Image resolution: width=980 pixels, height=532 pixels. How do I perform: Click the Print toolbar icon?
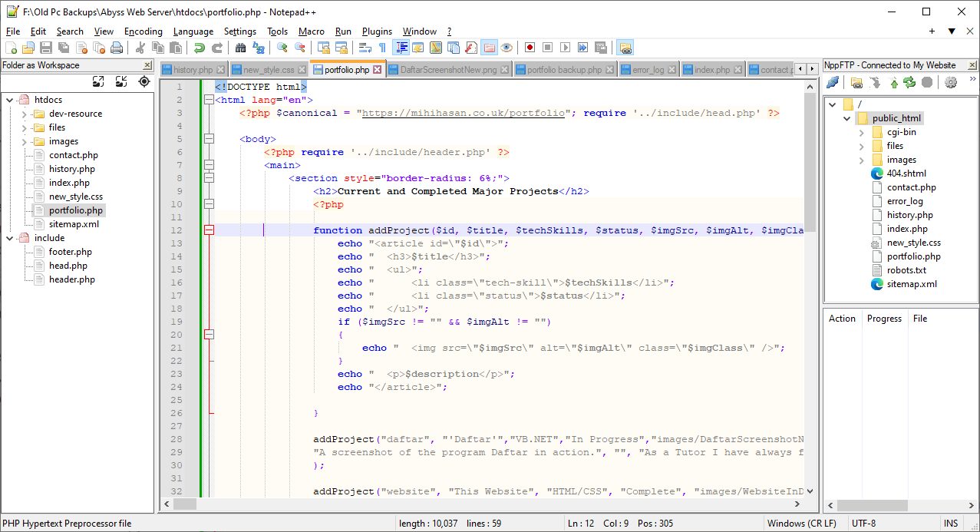tap(117, 48)
